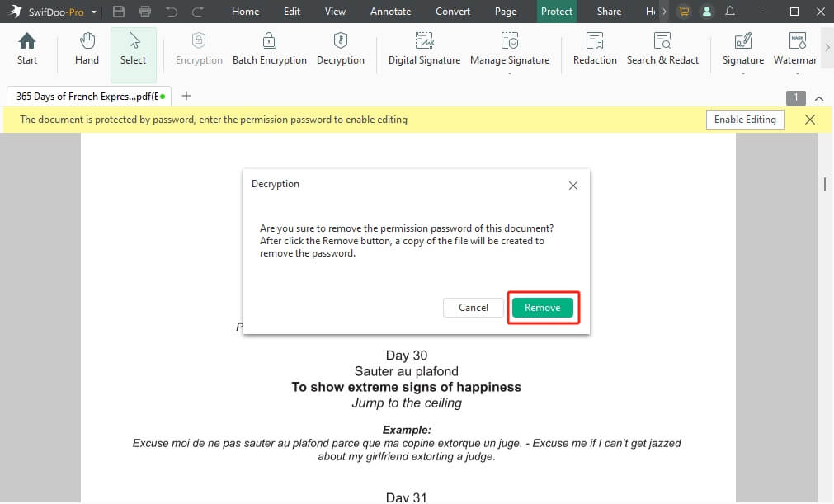
Task: Open SwifDoo-Pro dropdown arrow
Action: (94, 12)
